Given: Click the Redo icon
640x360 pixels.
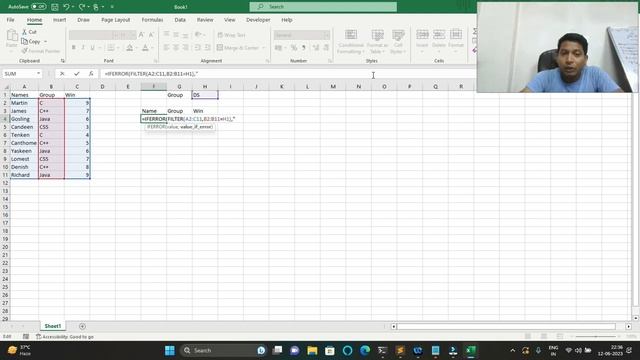Looking at the screenshot, I should pos(82,7).
